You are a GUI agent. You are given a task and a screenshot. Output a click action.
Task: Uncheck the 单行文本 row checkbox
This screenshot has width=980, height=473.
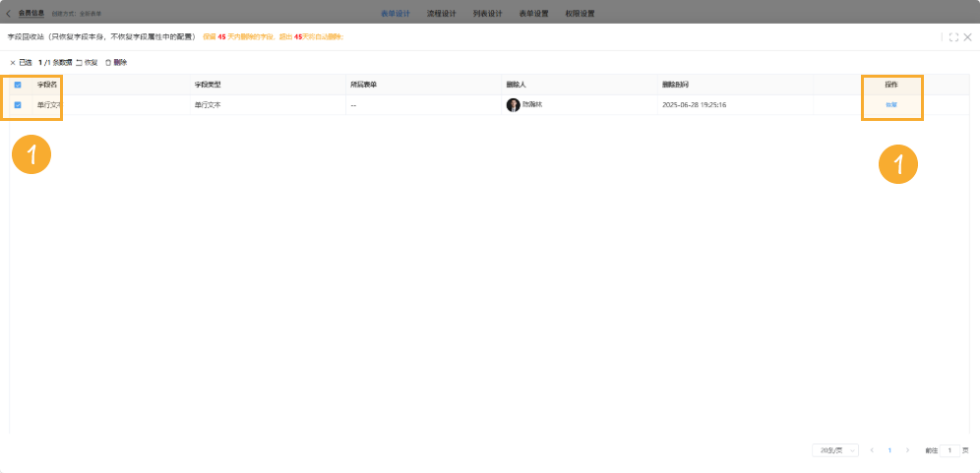pyautogui.click(x=18, y=105)
